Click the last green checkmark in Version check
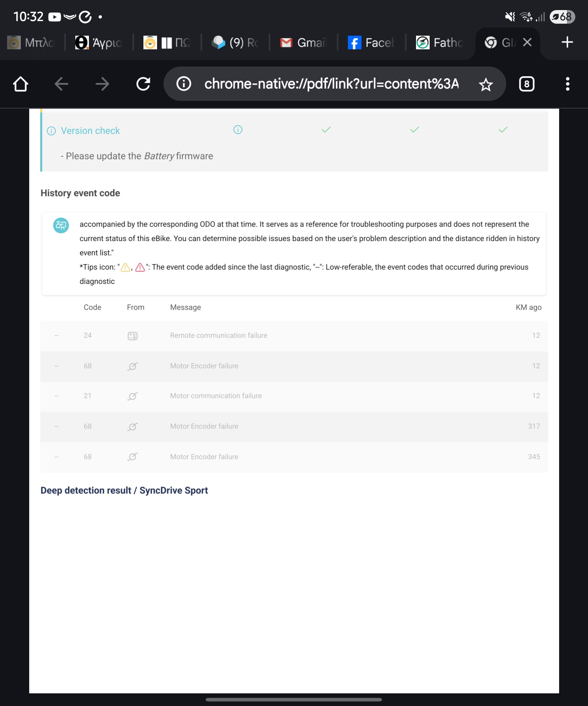Screen dimensions: 588x706 503,130
